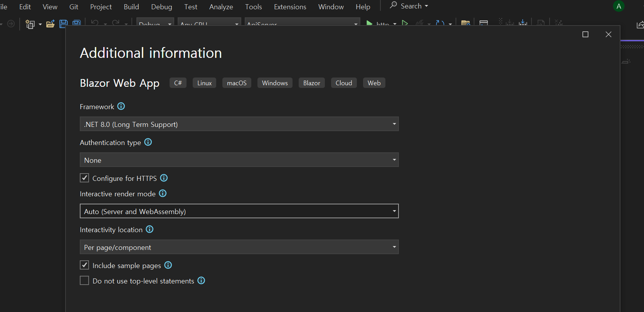The height and width of the screenshot is (312, 644).
Task: Show info for top-level statements option
Action: tap(201, 280)
